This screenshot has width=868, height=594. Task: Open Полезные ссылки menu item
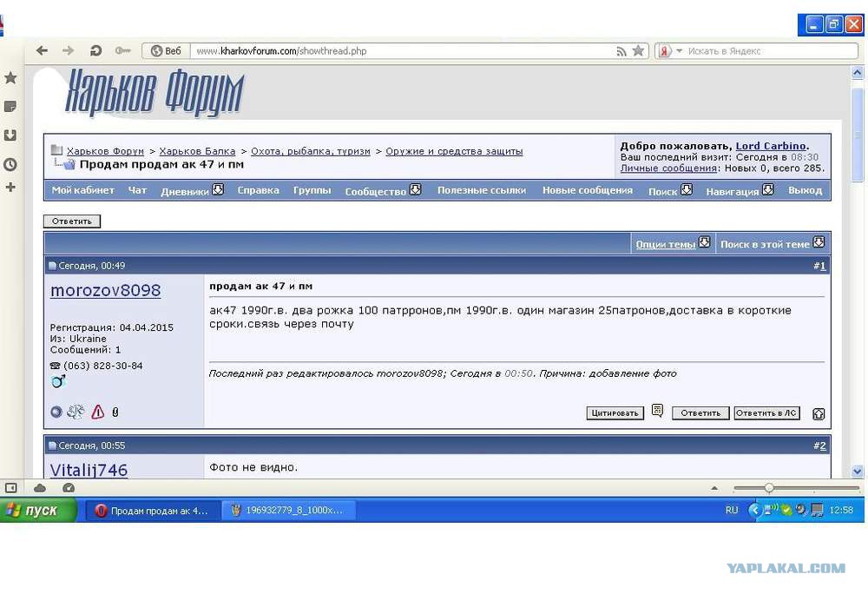[482, 190]
